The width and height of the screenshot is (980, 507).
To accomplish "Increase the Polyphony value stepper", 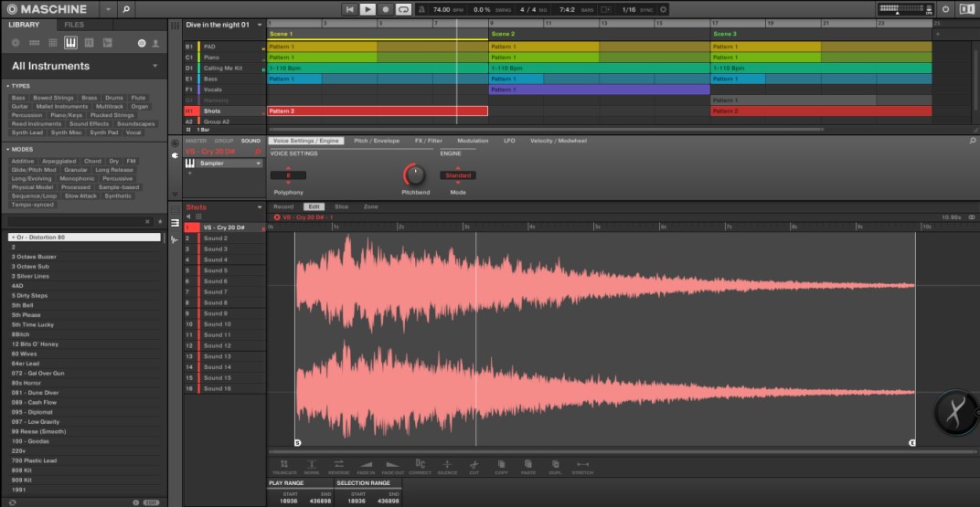I will (x=288, y=168).
